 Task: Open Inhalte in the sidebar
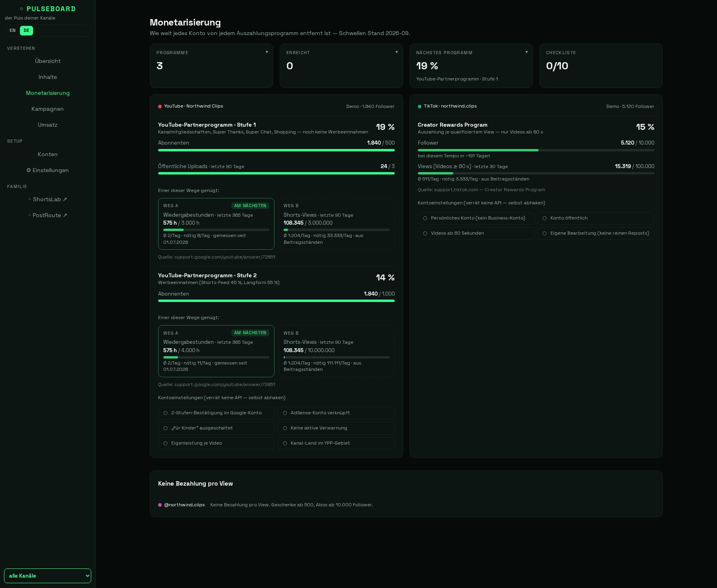coord(48,77)
